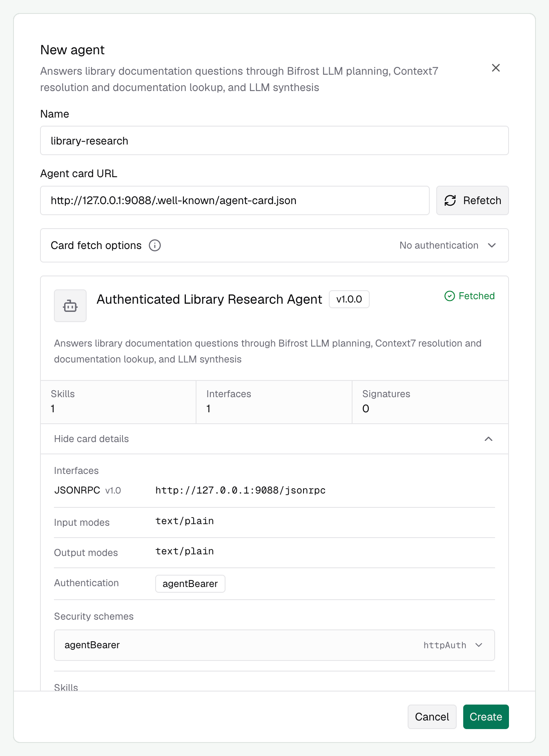Click the JSONRPC v1.0 label
The image size is (549, 756).
87,490
